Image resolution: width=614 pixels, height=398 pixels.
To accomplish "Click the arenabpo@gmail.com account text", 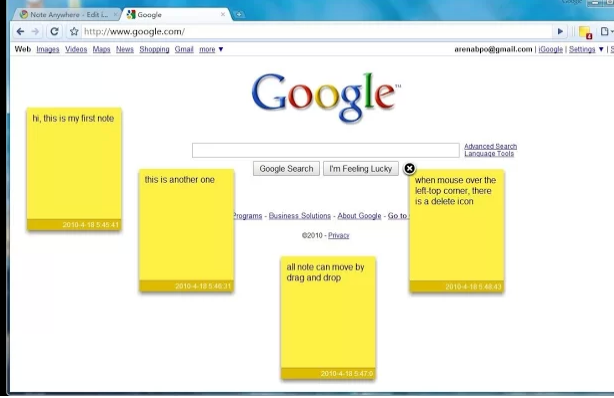I will [493, 49].
